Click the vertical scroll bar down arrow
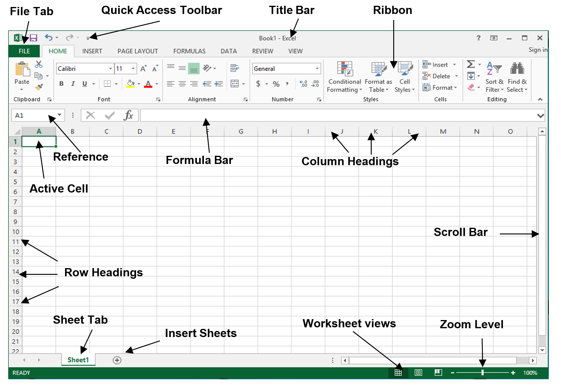 tap(542, 350)
